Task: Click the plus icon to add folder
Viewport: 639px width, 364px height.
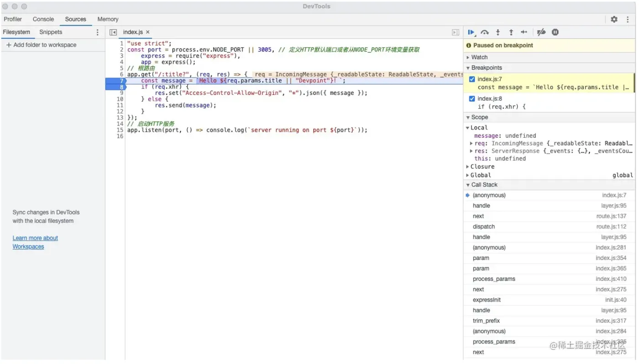Action: coord(9,45)
